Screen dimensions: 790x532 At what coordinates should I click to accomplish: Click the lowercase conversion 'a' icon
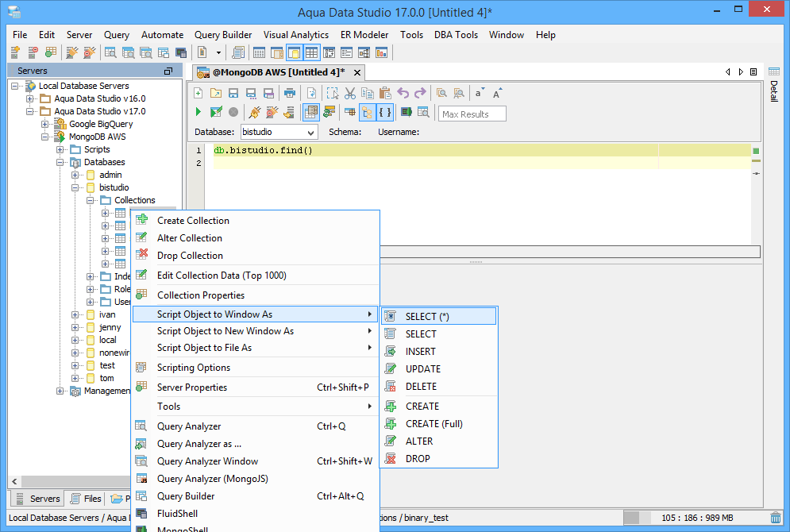(479, 93)
